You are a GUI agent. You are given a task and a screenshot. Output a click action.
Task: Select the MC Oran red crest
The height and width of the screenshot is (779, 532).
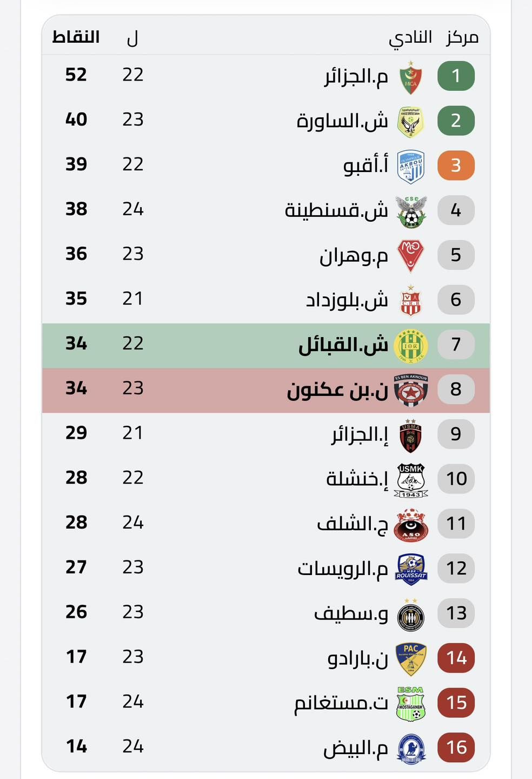tap(410, 255)
